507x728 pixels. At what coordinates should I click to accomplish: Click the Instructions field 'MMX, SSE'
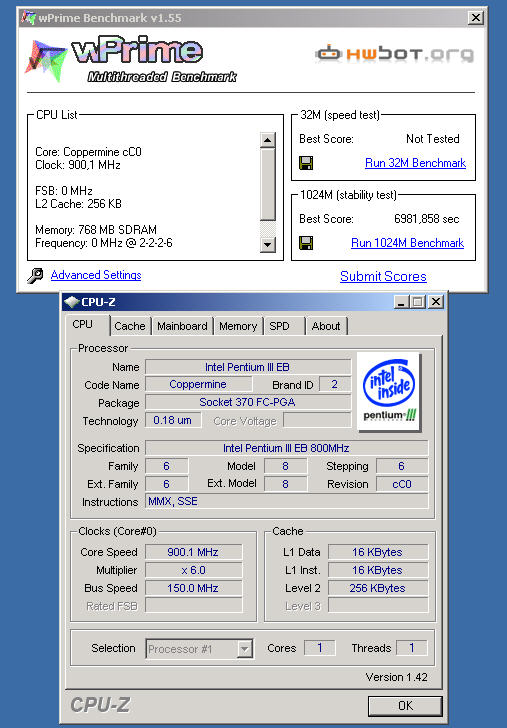tap(286, 501)
